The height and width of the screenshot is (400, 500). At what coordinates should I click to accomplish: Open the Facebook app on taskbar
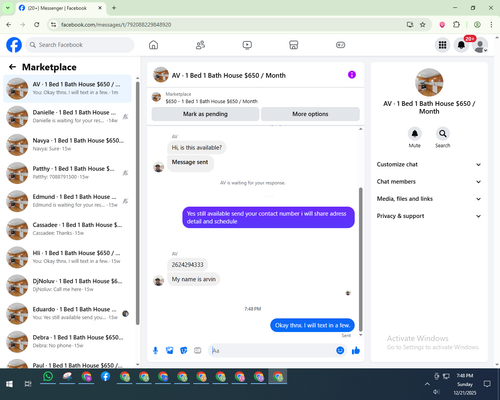(105, 377)
